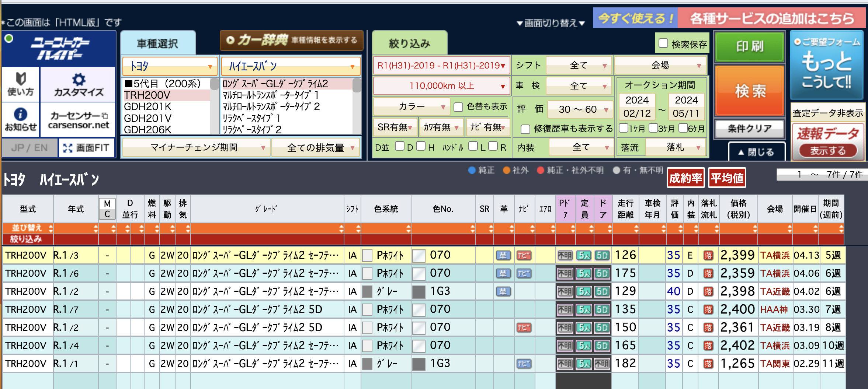Click 革 badge in 2,398 row
The height and width of the screenshot is (389, 868).
tap(503, 291)
